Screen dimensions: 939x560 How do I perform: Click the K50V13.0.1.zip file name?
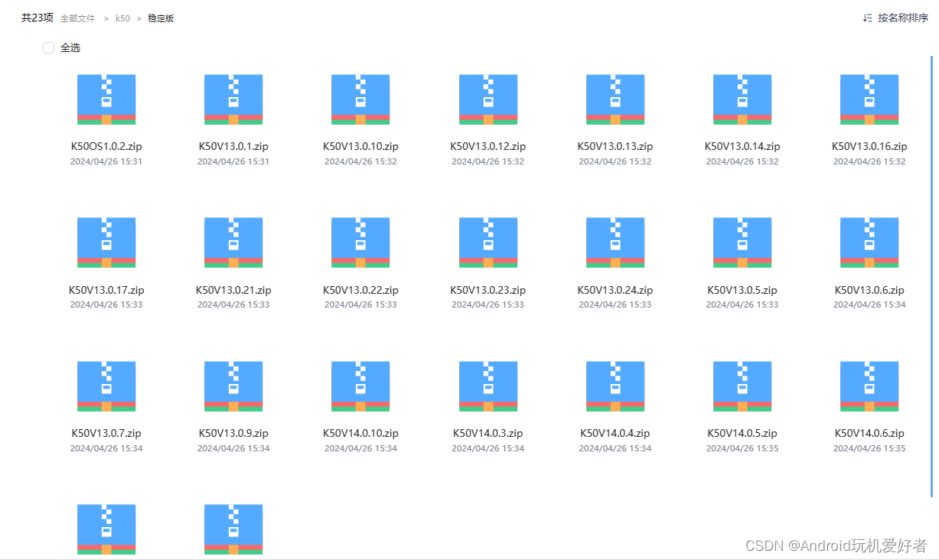coord(233,146)
